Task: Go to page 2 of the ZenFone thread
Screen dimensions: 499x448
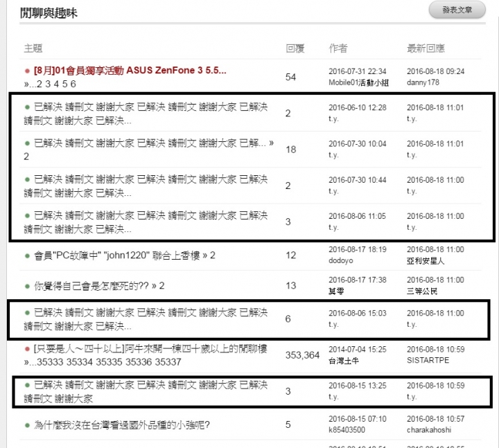Action: pos(39,84)
